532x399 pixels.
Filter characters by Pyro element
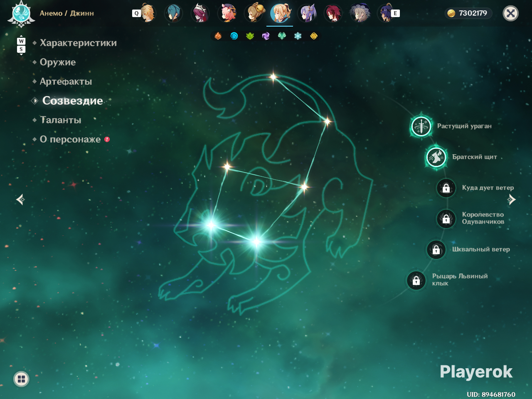[218, 36]
